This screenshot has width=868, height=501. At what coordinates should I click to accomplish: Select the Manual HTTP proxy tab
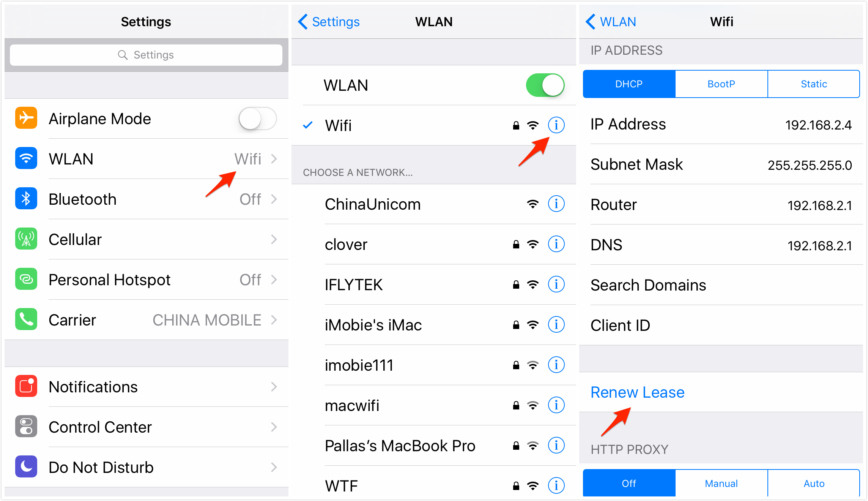tap(721, 483)
